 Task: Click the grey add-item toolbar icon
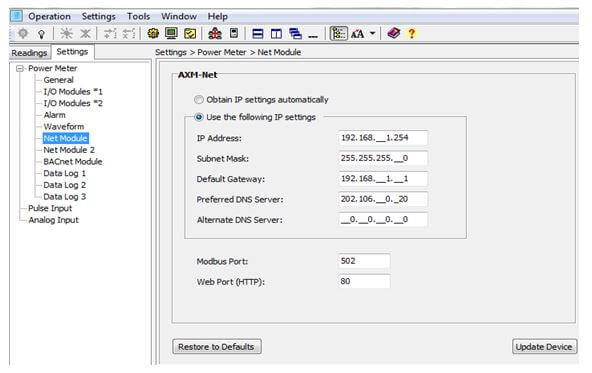(x=110, y=34)
